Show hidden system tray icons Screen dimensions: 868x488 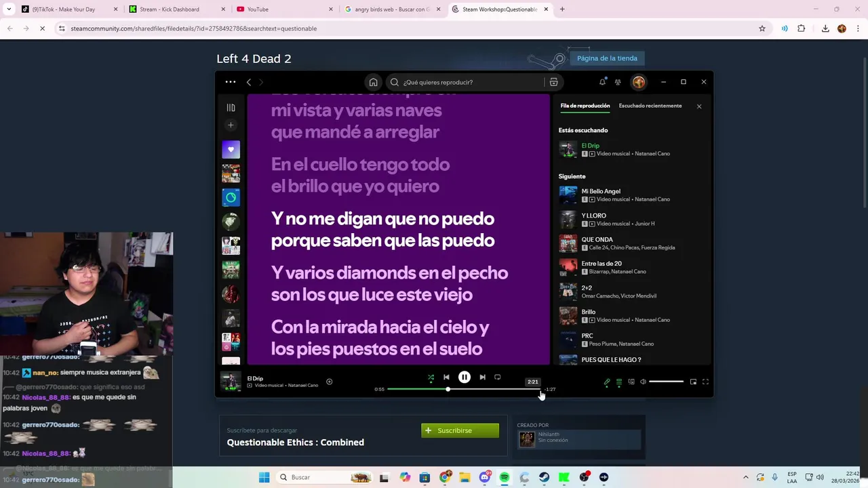(x=746, y=477)
